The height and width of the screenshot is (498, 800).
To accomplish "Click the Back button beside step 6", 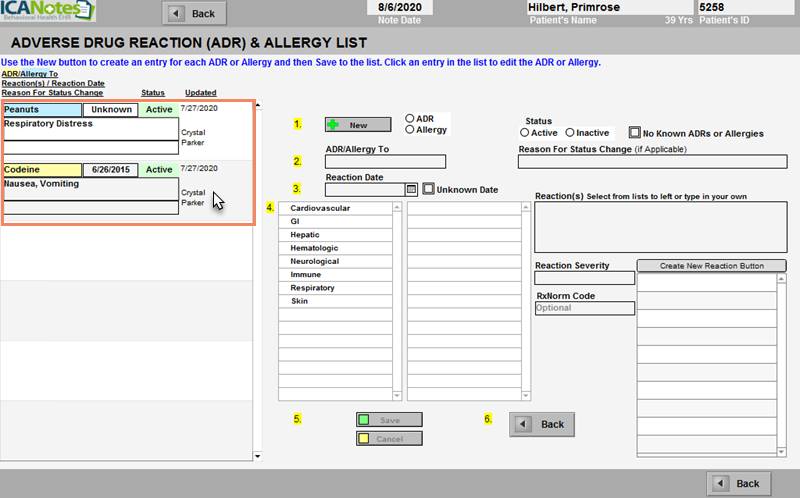I will click(x=542, y=424).
